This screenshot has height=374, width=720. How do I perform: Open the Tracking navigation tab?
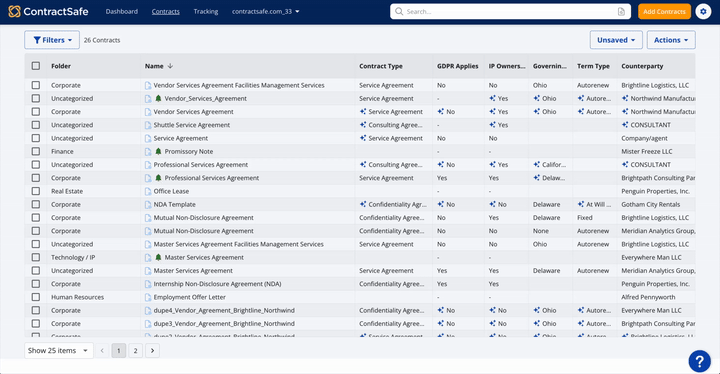pyautogui.click(x=206, y=11)
